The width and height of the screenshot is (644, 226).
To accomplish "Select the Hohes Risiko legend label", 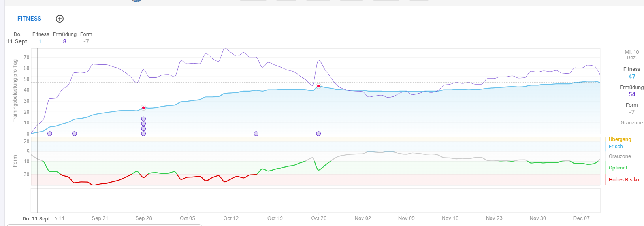I will click(x=623, y=180).
